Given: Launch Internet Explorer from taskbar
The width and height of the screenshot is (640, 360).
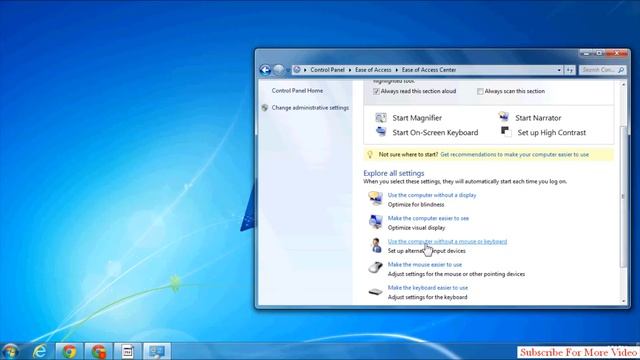Looking at the screenshot, I should [40, 351].
